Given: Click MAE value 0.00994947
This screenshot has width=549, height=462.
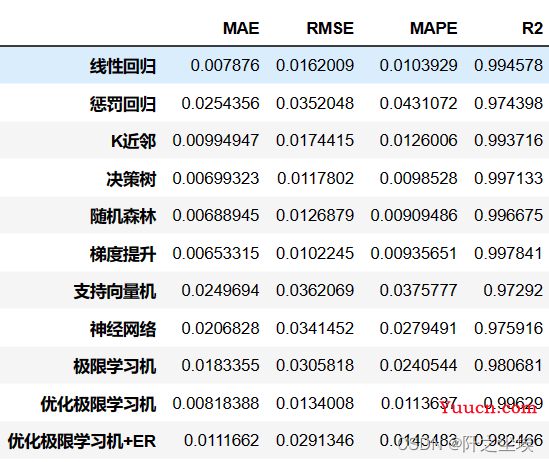Looking at the screenshot, I should click(x=216, y=140).
